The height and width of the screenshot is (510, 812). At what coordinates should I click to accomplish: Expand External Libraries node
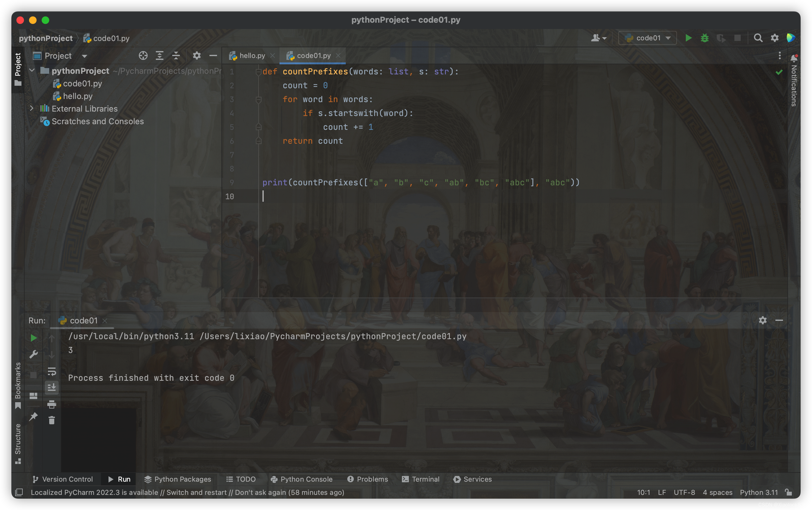tap(32, 108)
